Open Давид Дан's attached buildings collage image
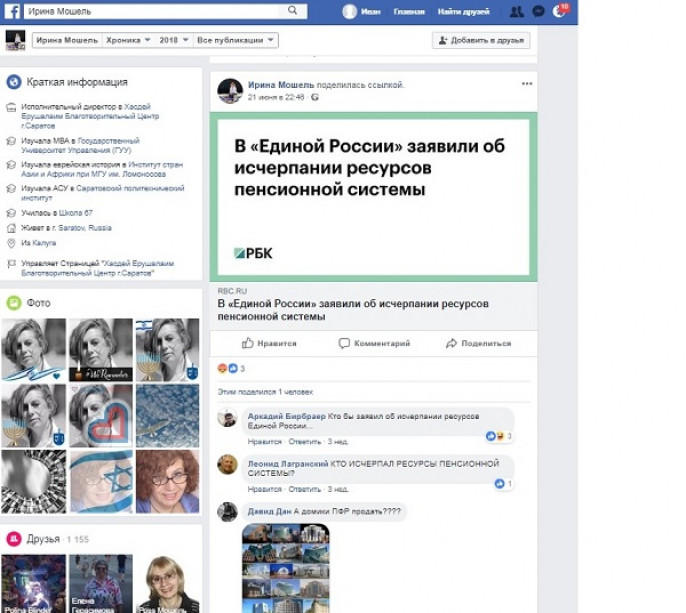 (x=286, y=568)
